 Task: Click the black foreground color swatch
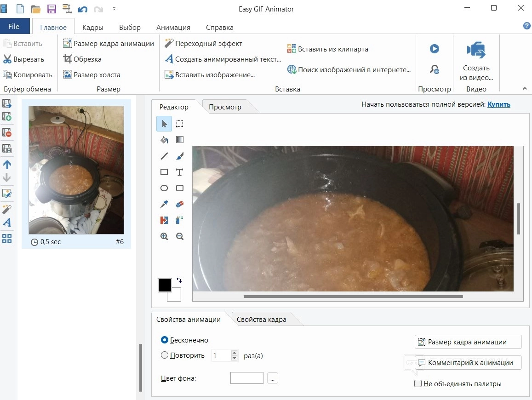pos(165,285)
